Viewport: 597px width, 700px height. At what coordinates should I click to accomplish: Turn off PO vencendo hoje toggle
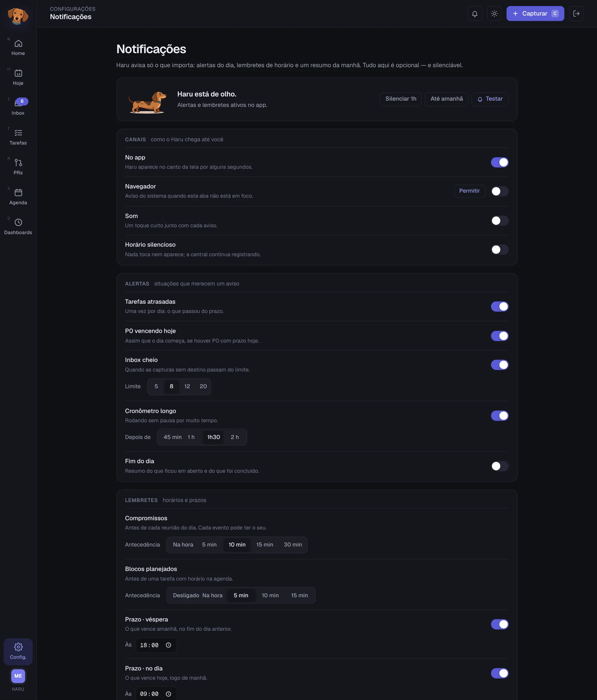[499, 336]
